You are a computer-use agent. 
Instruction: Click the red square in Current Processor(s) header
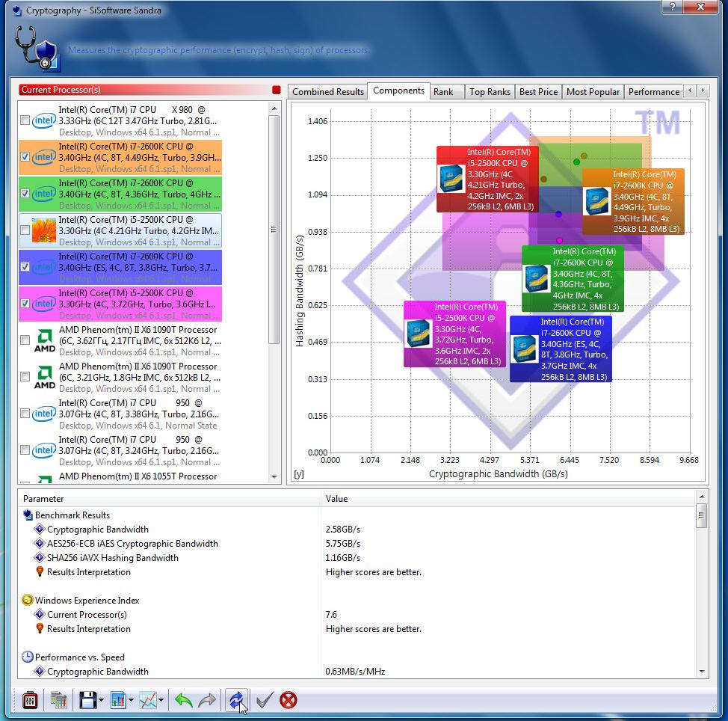[277, 90]
